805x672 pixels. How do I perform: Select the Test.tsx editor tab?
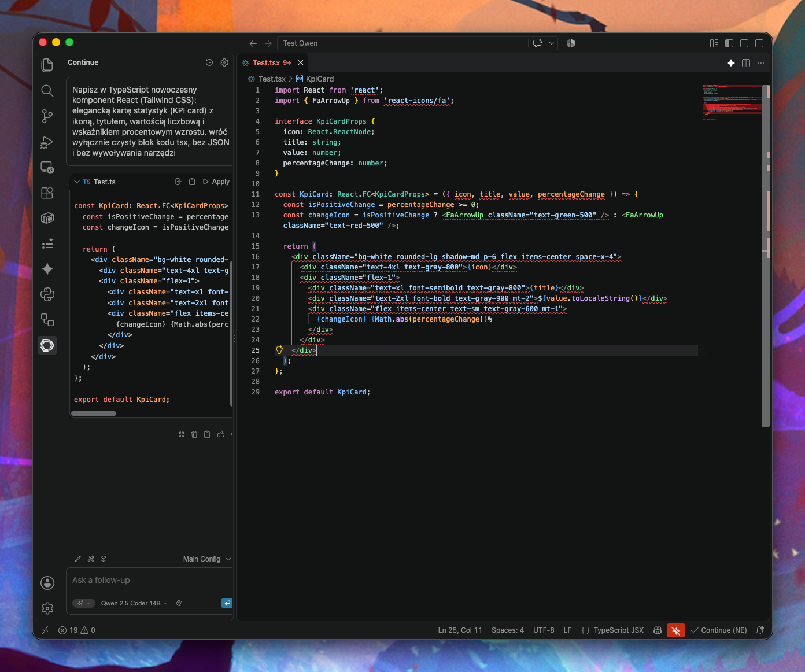(x=272, y=62)
